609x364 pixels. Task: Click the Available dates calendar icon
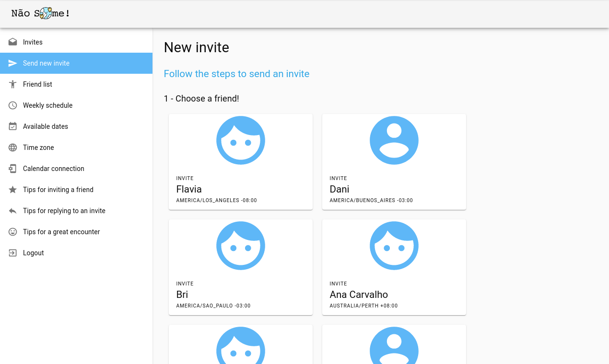pos(13,126)
